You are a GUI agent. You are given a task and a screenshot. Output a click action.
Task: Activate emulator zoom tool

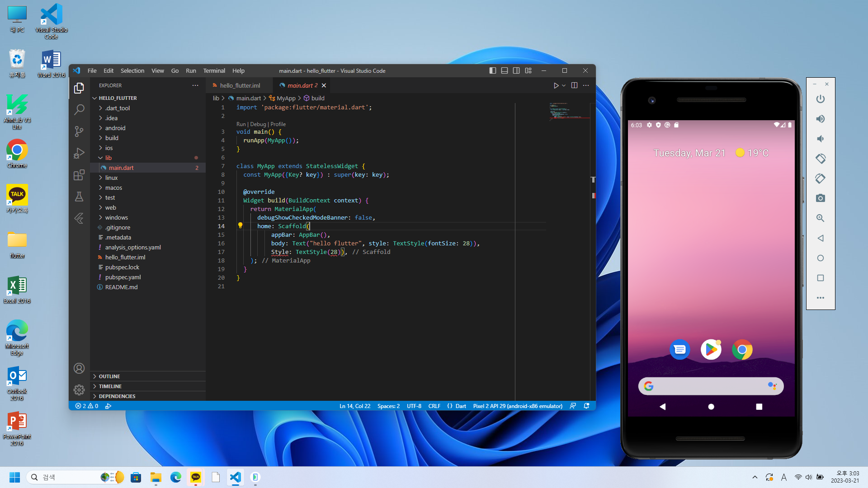point(821,218)
